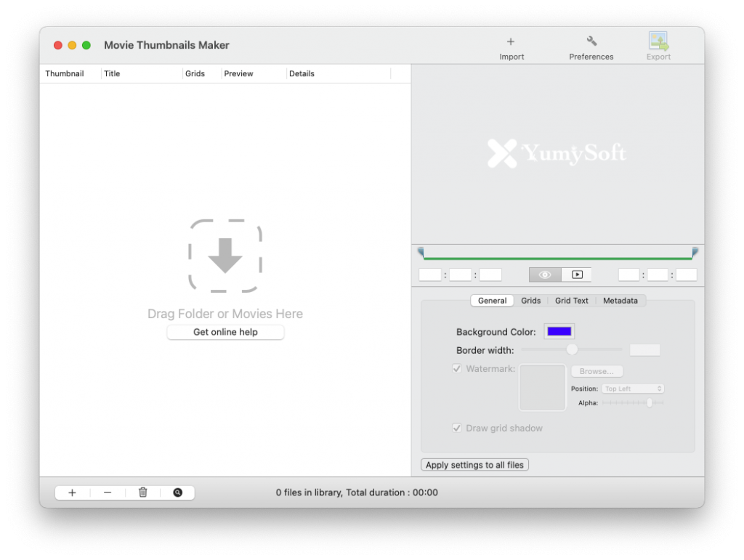Image resolution: width=744 pixels, height=560 pixels.
Task: Click the magnifier search icon in bottom bar
Action: coord(177,492)
